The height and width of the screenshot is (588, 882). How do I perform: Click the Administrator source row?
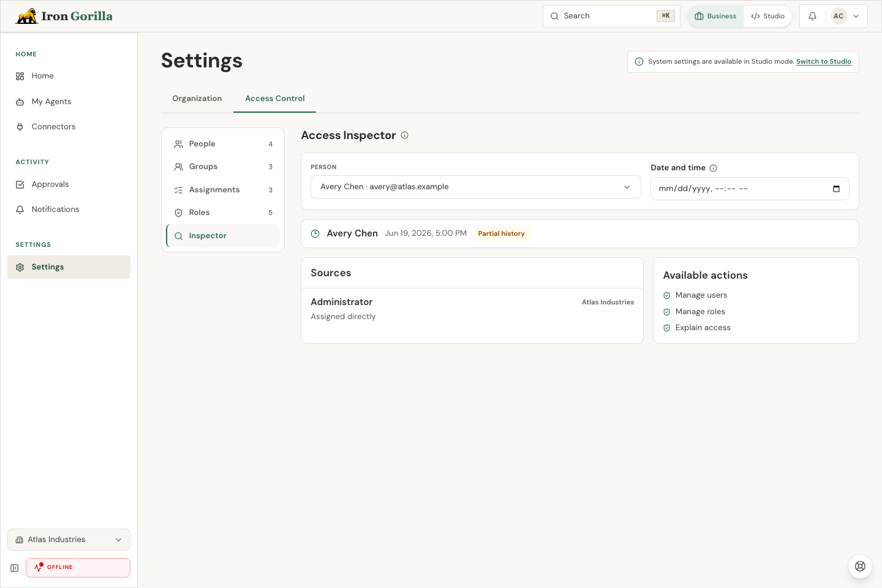pyautogui.click(x=472, y=309)
